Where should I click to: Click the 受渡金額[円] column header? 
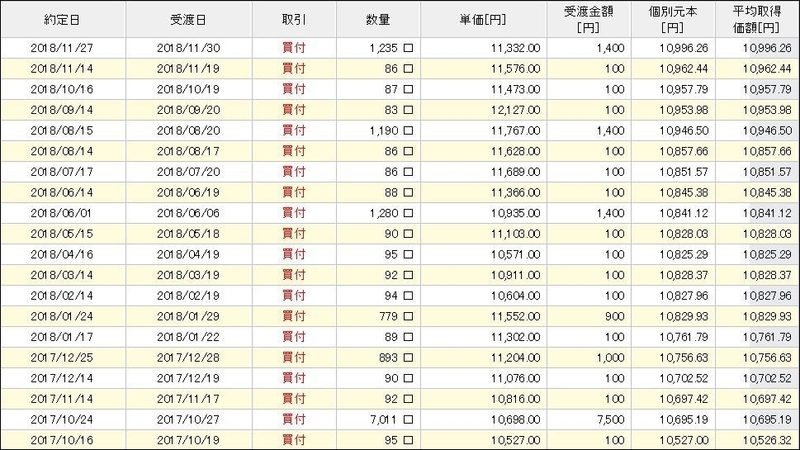pyautogui.click(x=588, y=20)
